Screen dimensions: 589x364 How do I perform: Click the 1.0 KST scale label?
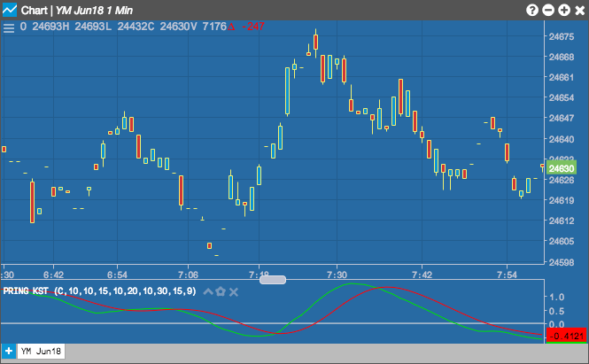[557, 298]
